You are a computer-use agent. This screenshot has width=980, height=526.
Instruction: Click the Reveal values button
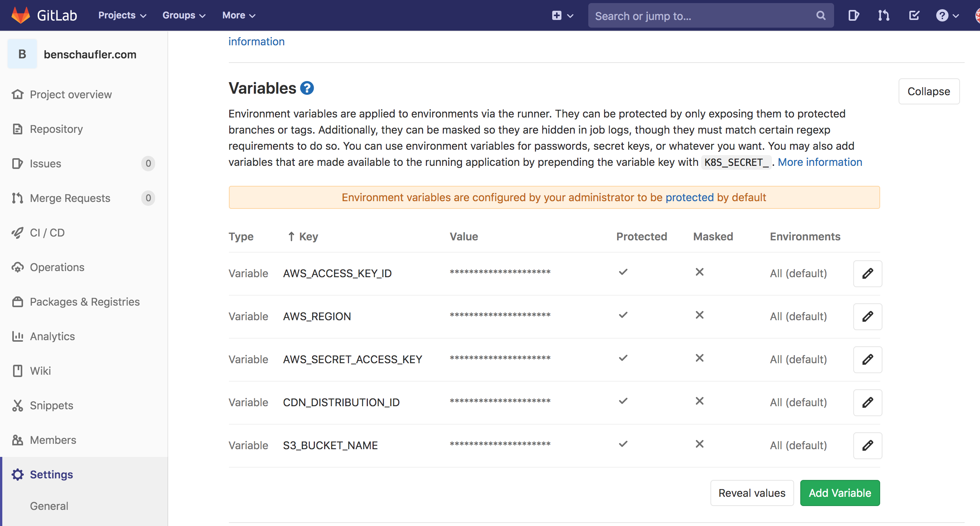click(x=751, y=493)
